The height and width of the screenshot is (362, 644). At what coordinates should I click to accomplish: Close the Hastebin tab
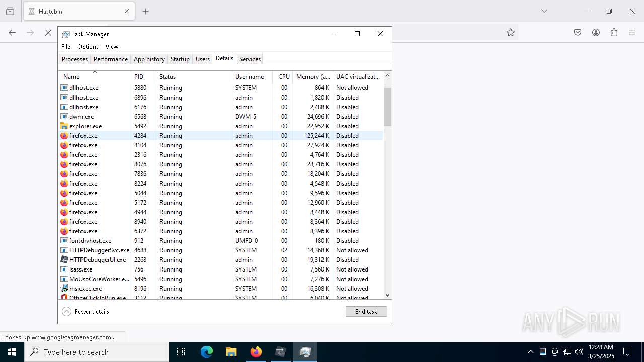pyautogui.click(x=127, y=11)
